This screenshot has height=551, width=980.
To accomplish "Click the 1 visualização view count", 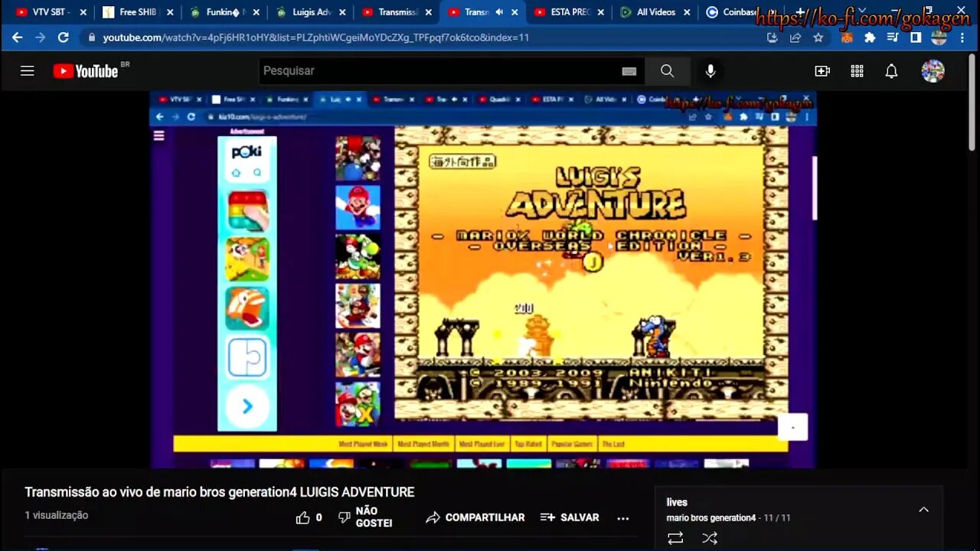I will (57, 515).
